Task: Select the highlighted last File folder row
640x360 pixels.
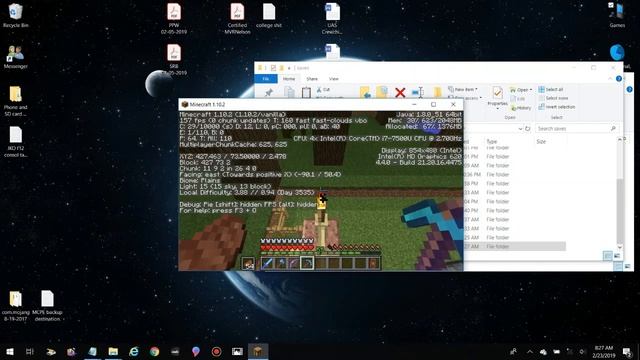Action: (x=515, y=247)
